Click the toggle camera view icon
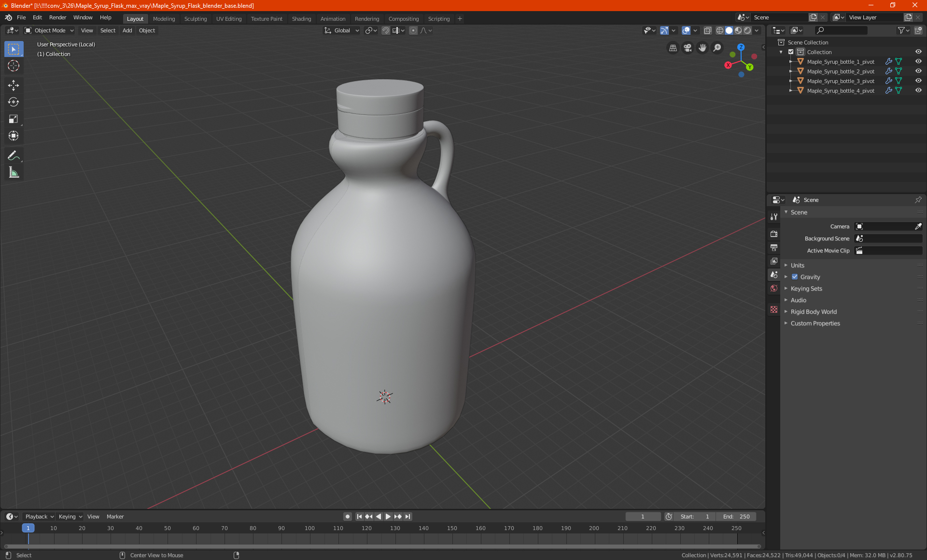Viewport: 927px width, 560px height. [688, 48]
